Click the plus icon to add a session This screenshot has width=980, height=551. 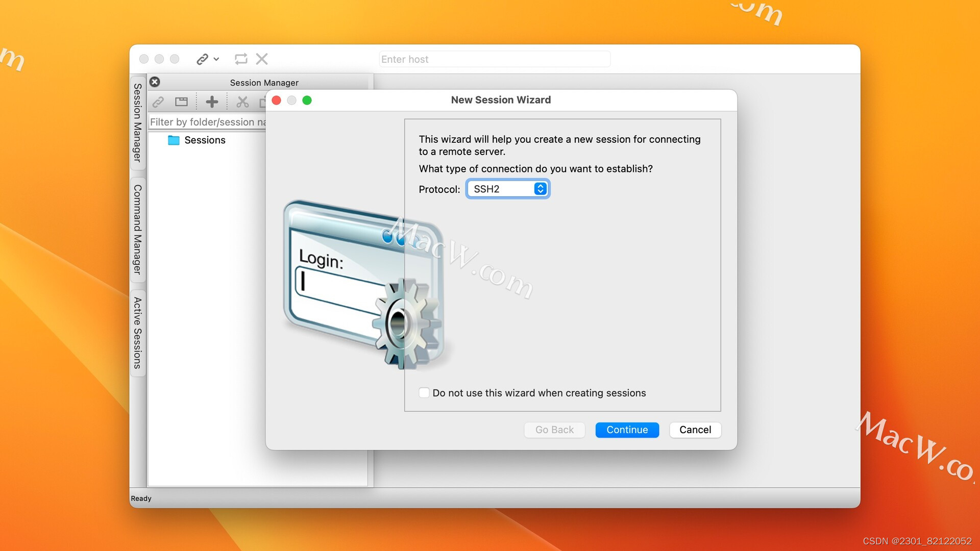(x=212, y=102)
